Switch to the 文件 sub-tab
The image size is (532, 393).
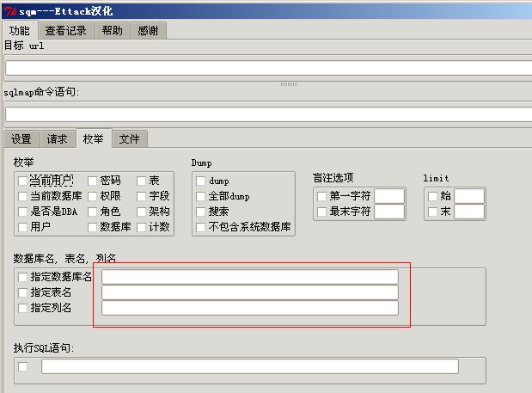pyautogui.click(x=129, y=138)
